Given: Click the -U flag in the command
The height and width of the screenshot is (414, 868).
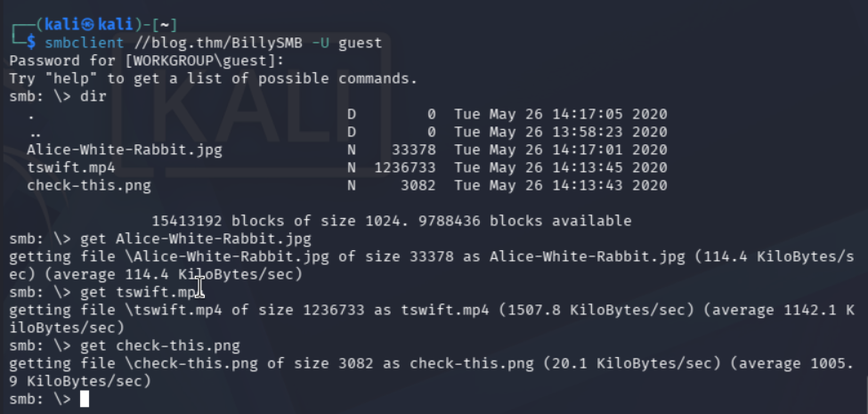Looking at the screenshot, I should [x=320, y=43].
